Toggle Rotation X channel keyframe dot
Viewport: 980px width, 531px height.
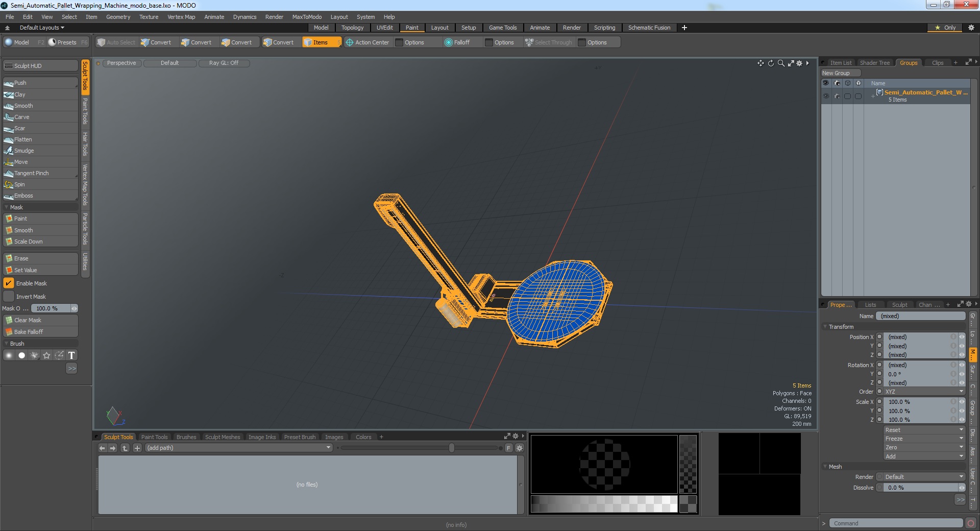(879, 365)
